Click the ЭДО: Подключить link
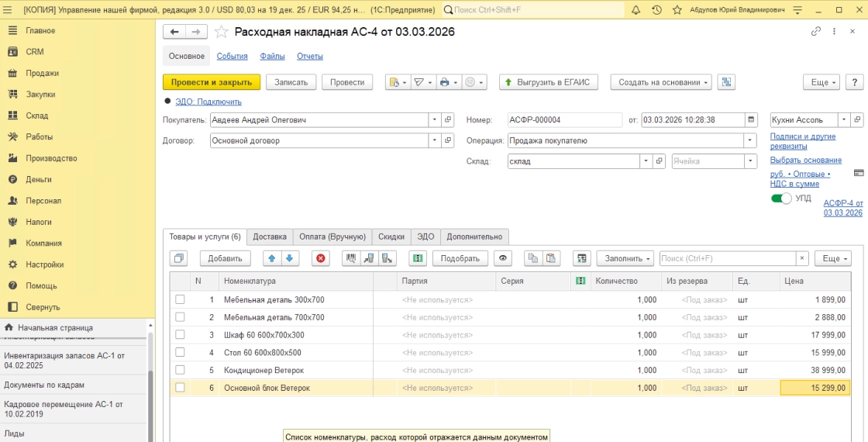This screenshot has width=868, height=442. [x=208, y=102]
